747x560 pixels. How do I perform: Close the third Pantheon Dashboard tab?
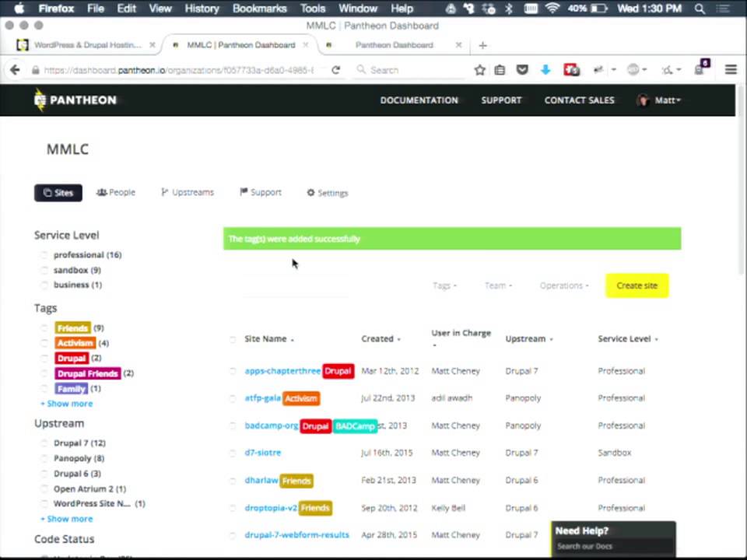coord(458,45)
